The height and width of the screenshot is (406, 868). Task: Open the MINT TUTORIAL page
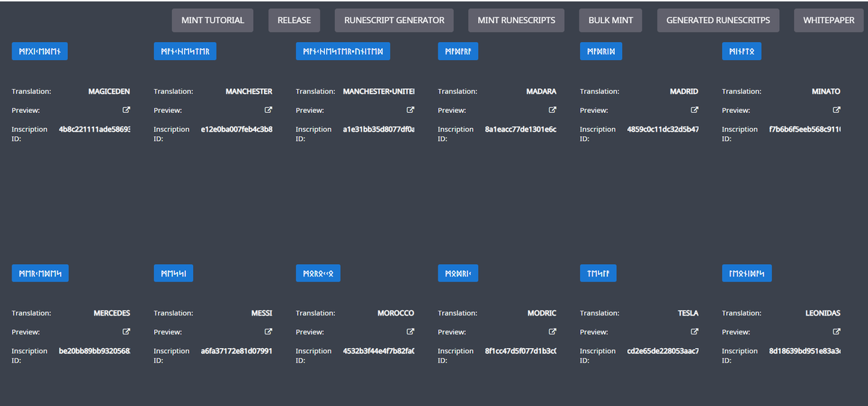[213, 20]
